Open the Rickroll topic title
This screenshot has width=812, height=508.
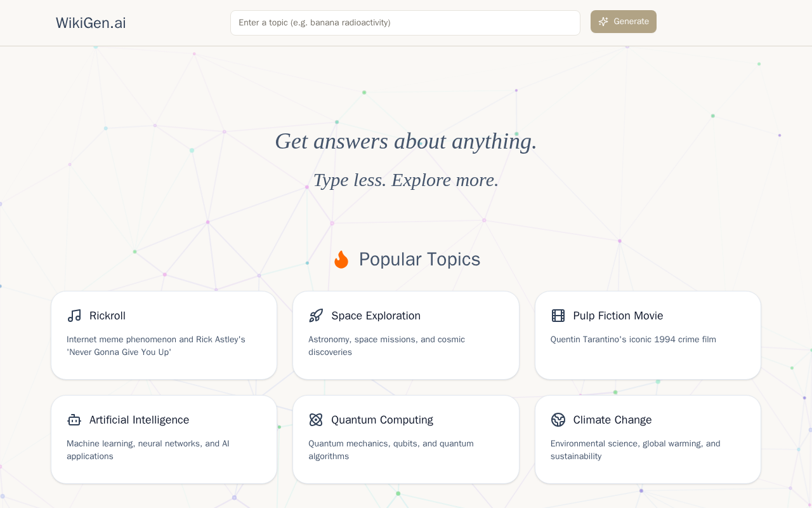coord(107,316)
